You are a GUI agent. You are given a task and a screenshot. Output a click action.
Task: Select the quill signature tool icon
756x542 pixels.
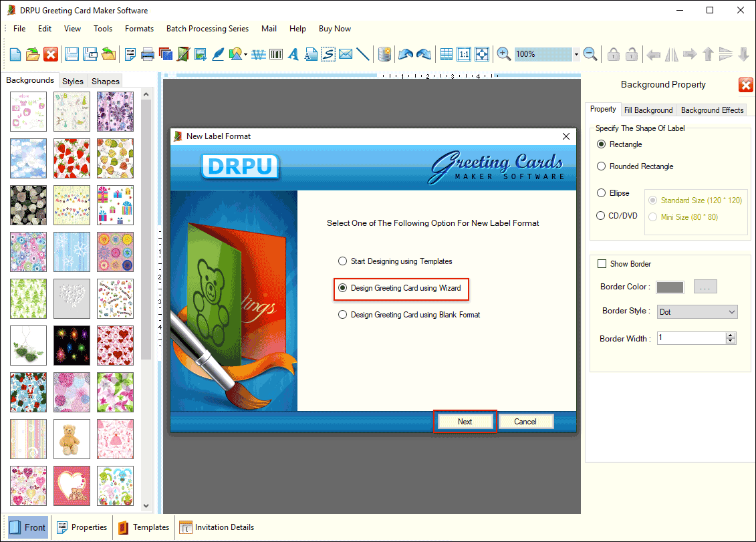(x=218, y=54)
